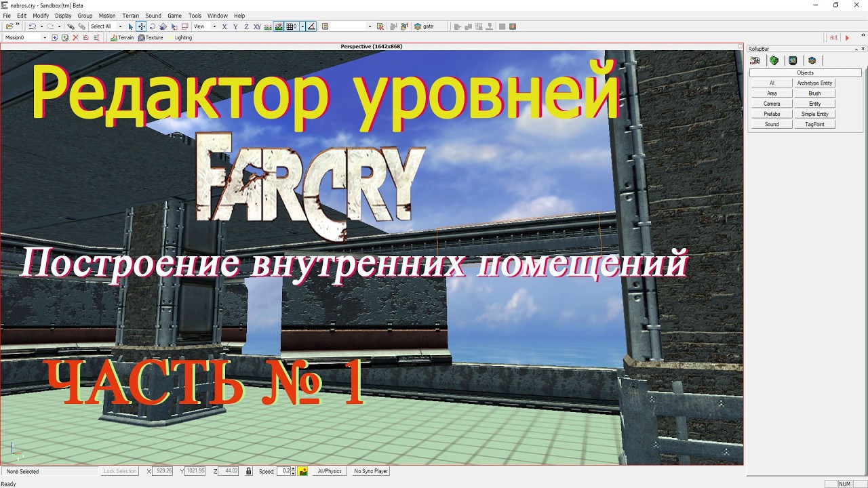Click the load selected objects icon
Screen dimensions: 868x488
point(404,26)
